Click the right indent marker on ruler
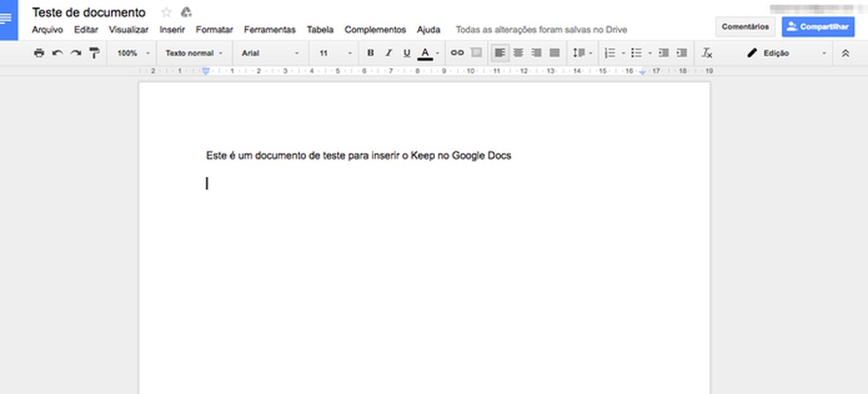This screenshot has width=868, height=394. 642,72
